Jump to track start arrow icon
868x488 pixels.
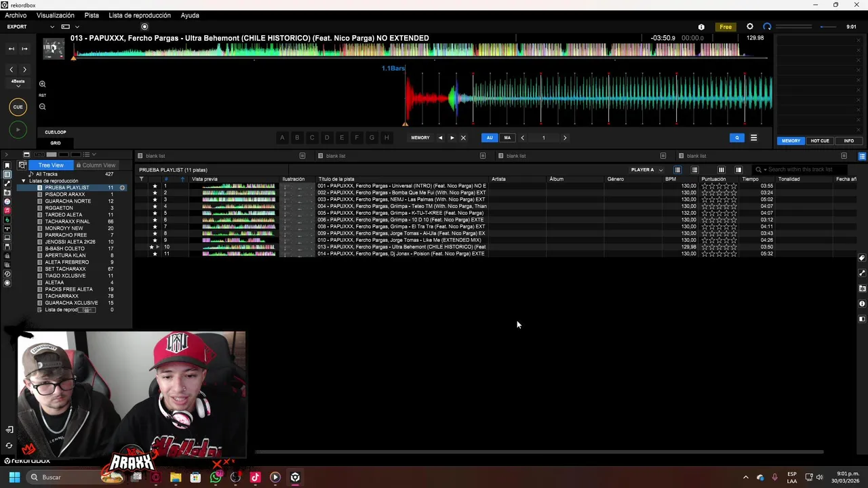pyautogui.click(x=11, y=49)
